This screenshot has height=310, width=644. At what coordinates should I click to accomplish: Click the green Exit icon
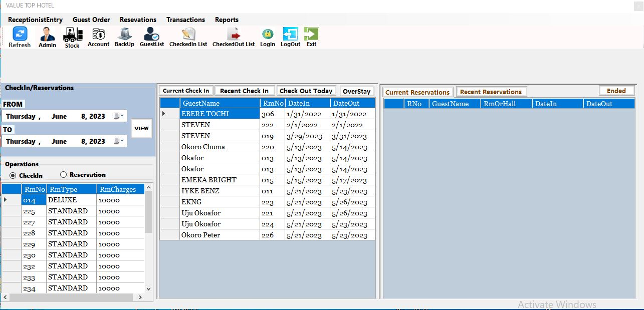click(x=312, y=38)
